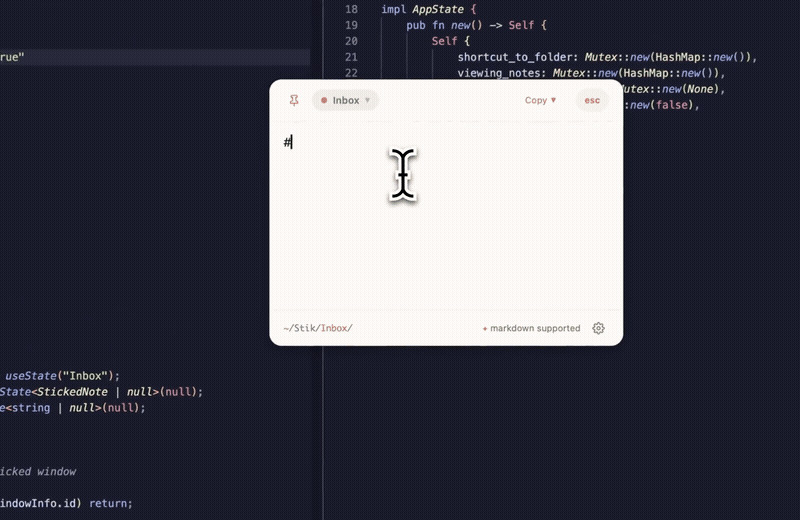Click the ~/Stik/Inbox/ path label
This screenshot has width=800, height=520.
tap(318, 328)
